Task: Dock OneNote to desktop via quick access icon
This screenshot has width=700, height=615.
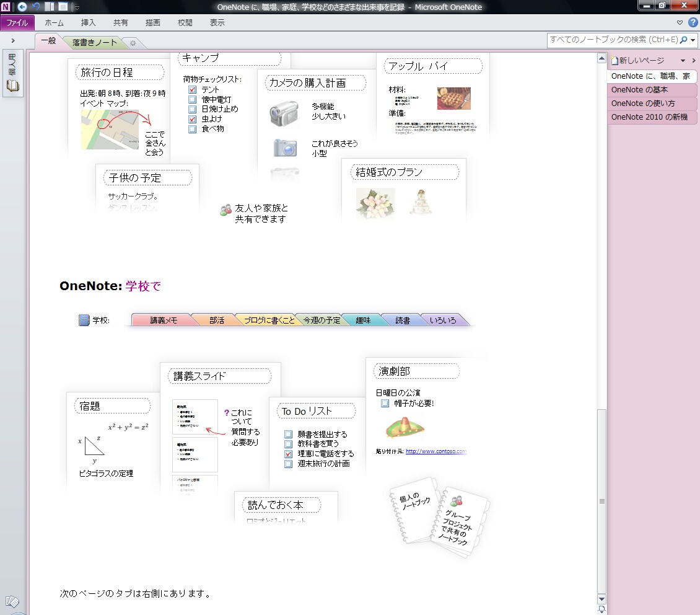Action: pos(50,7)
